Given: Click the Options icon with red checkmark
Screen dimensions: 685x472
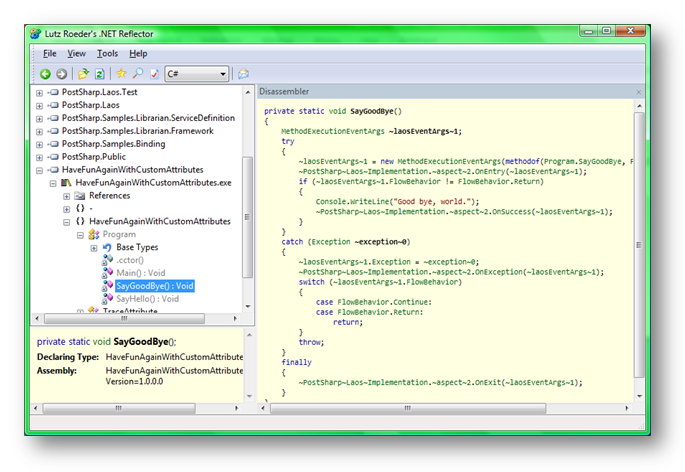Looking at the screenshot, I should coord(154,74).
